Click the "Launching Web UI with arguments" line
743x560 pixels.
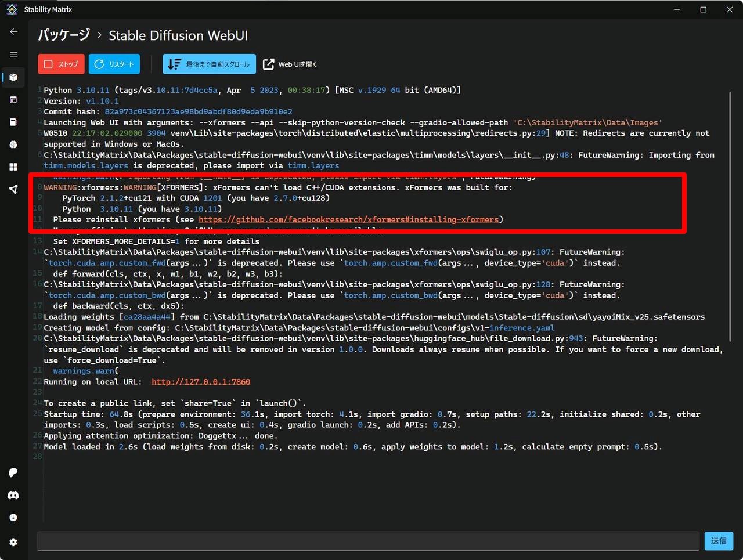click(353, 122)
